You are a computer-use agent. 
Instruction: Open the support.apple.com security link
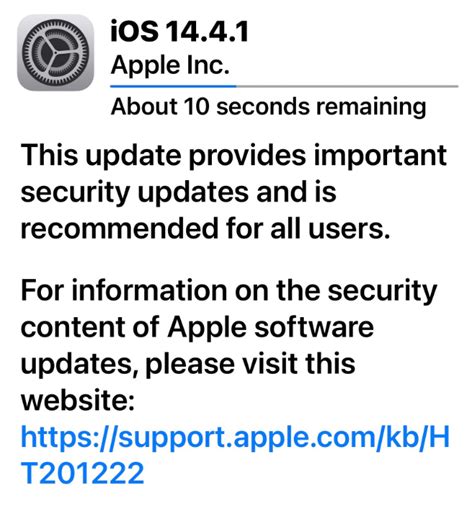(235, 455)
